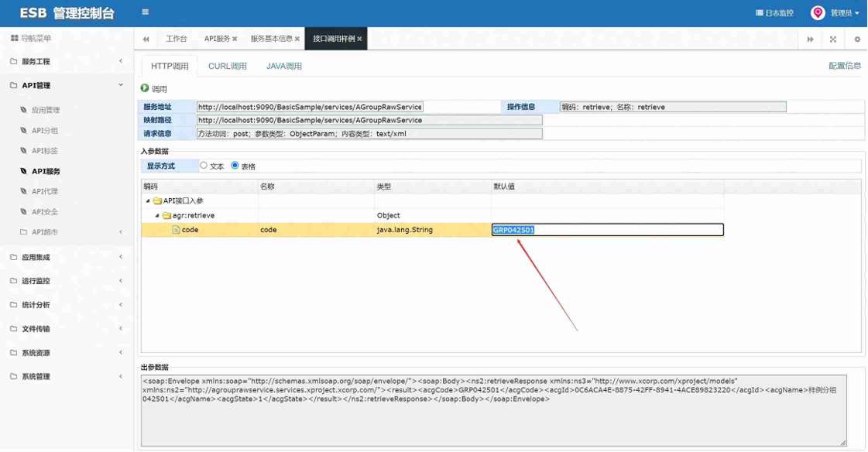Click the API接口入参 folder icon
Image resolution: width=868 pixels, height=452 pixels.
[x=157, y=200]
